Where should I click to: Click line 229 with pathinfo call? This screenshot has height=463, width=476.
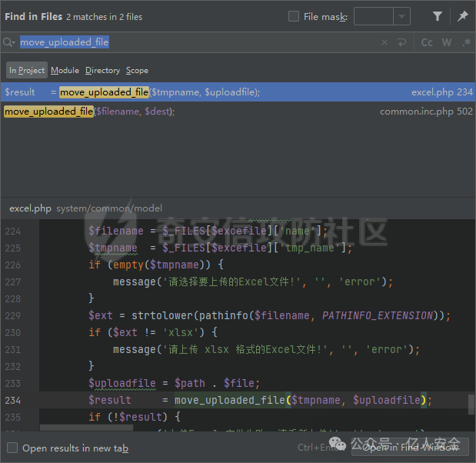pyautogui.click(x=269, y=316)
